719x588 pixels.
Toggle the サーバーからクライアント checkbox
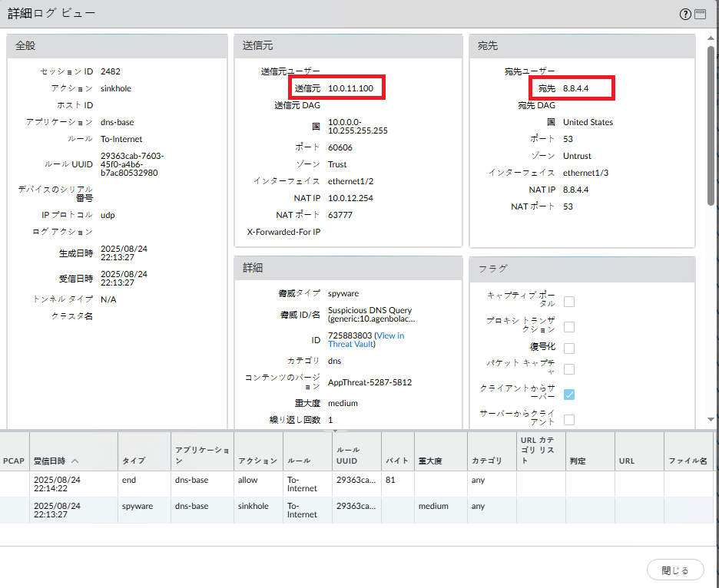coord(569,420)
